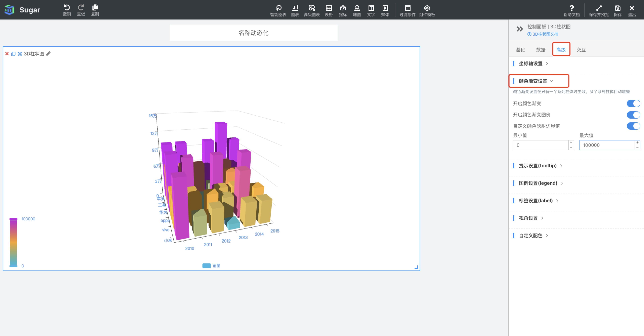Viewport: 644px width, 336px height.
Task: Click 保存并预览 save and preview
Action: pyautogui.click(x=599, y=11)
